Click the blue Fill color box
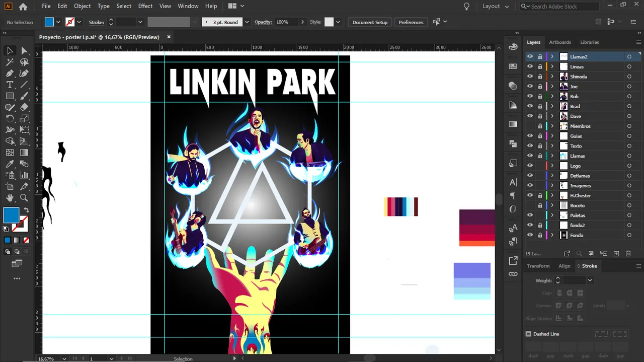Viewport: 644px width, 362px height. pos(11,215)
